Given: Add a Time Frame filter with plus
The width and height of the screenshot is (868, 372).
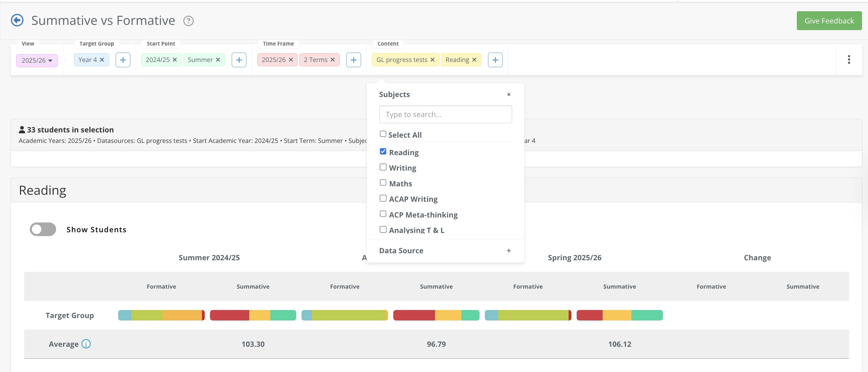Looking at the screenshot, I should click(353, 60).
